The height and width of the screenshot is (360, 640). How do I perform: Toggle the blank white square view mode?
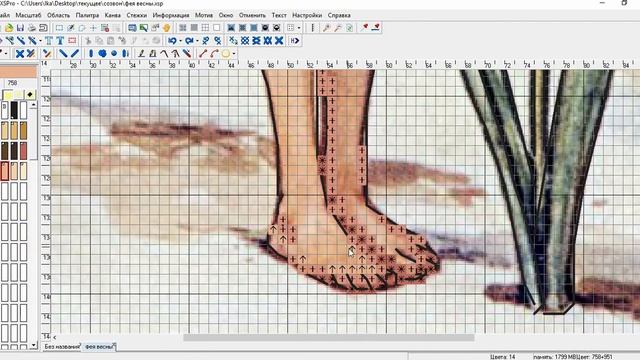point(217,28)
